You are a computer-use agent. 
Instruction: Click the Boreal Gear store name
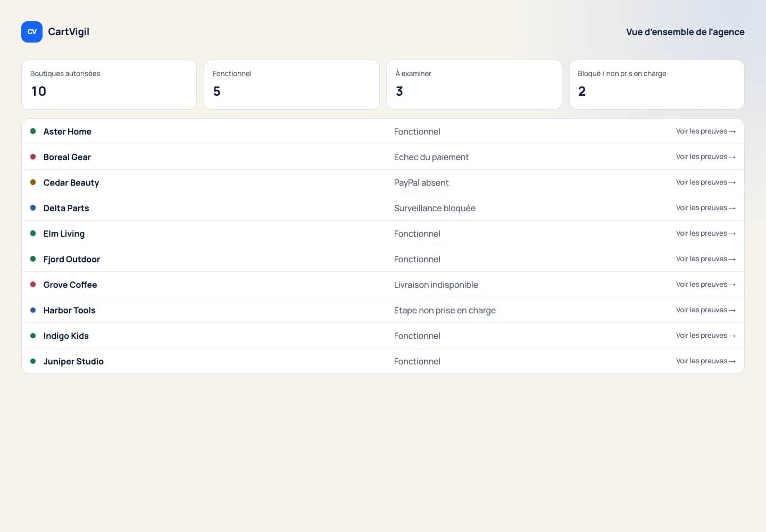coord(67,157)
